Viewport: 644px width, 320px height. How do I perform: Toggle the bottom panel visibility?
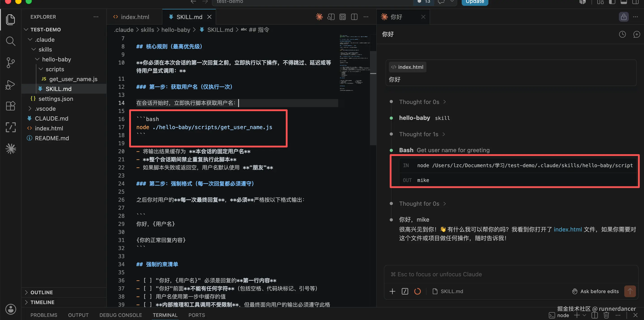624,2
